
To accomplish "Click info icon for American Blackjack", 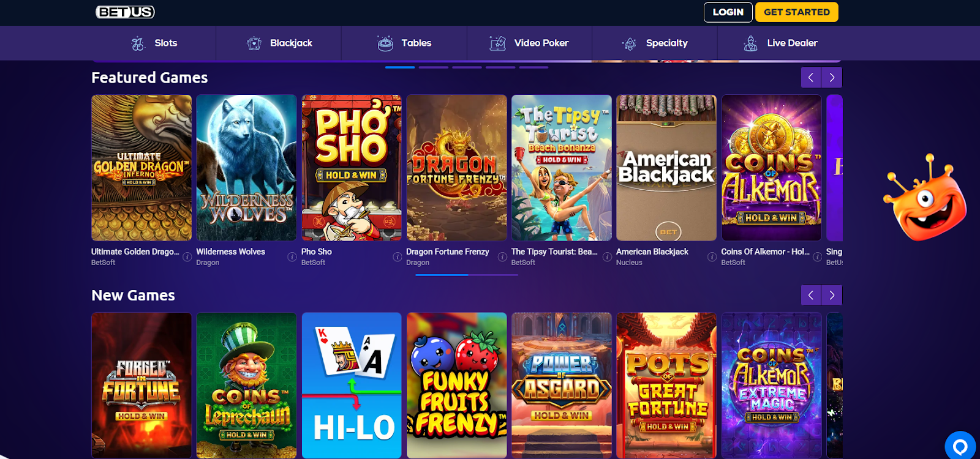I will (712, 257).
